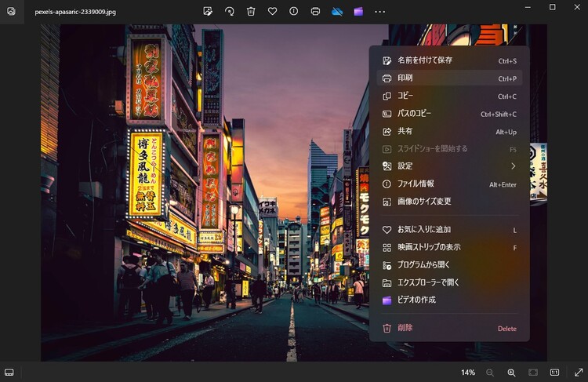Screen dimensions: 588x382
Task: Rotate the image with the rotate icon
Action: click(x=230, y=11)
